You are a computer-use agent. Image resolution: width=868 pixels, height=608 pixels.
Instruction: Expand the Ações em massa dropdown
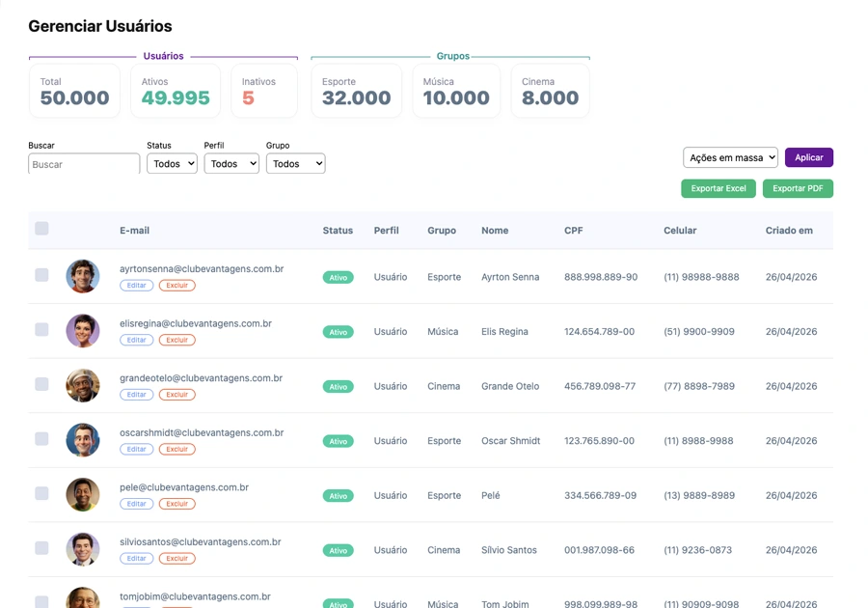730,157
